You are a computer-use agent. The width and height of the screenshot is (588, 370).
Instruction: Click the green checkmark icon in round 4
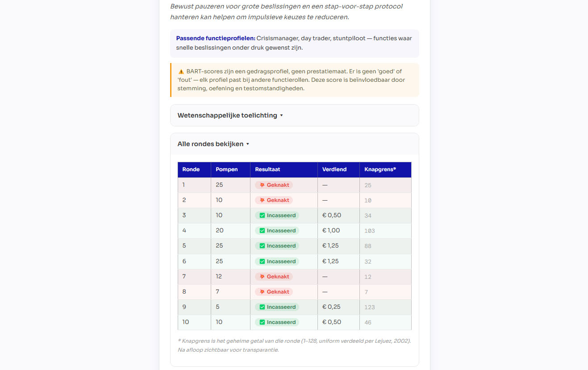click(262, 231)
